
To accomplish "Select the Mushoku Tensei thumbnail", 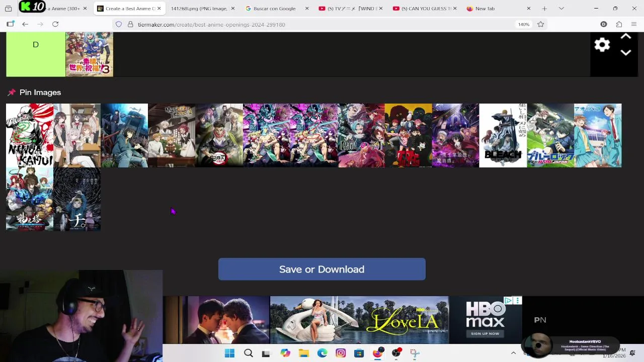I will click(172, 135).
